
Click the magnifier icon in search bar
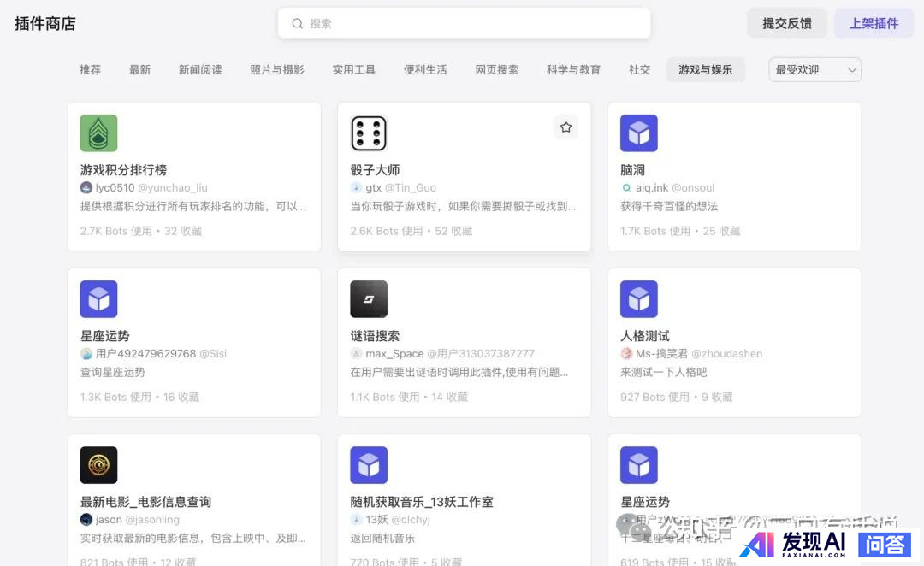coord(298,24)
